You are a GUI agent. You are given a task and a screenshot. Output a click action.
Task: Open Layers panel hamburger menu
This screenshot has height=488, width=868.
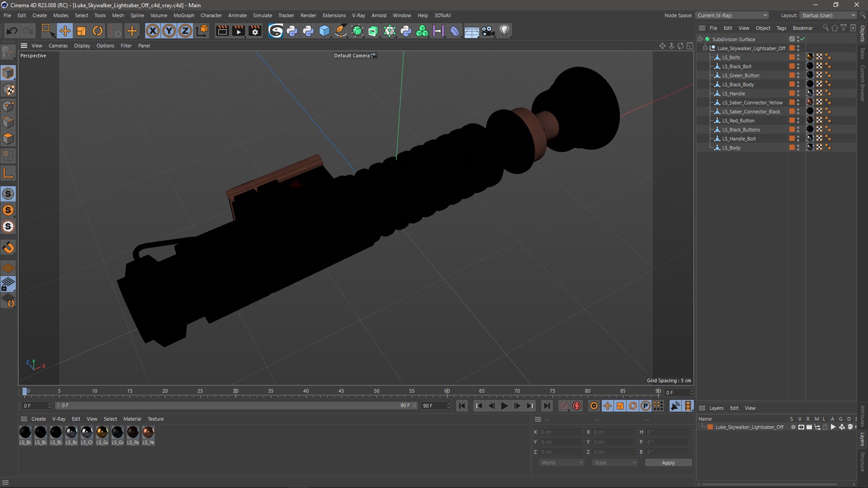(x=702, y=408)
